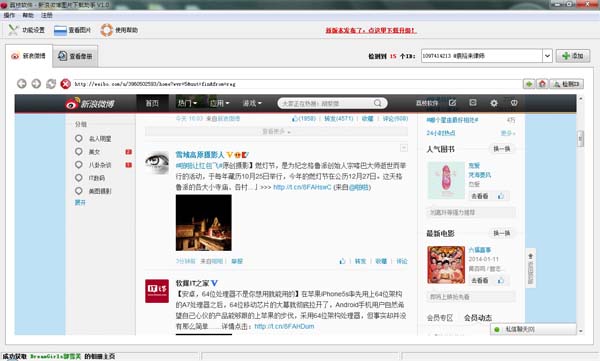
Task: Click the browser forward arrow icon
Action: (x=36, y=83)
